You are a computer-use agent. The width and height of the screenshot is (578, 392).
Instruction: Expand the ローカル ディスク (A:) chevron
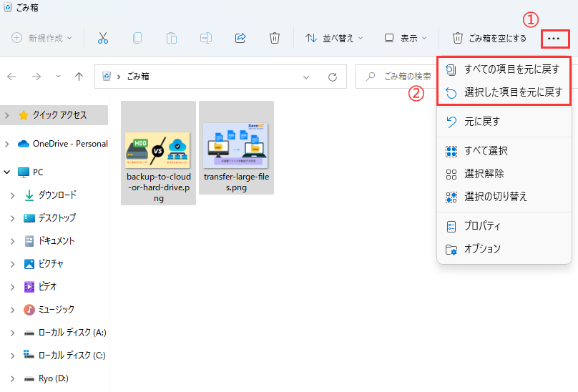[x=13, y=333]
